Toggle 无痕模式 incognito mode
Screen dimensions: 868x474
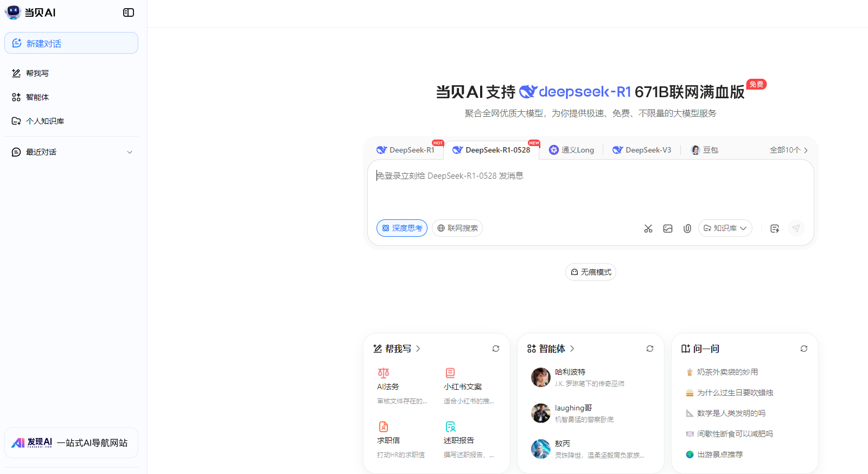(591, 272)
